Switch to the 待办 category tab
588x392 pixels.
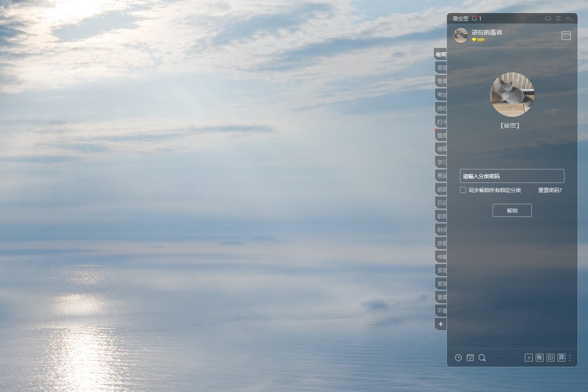441,108
